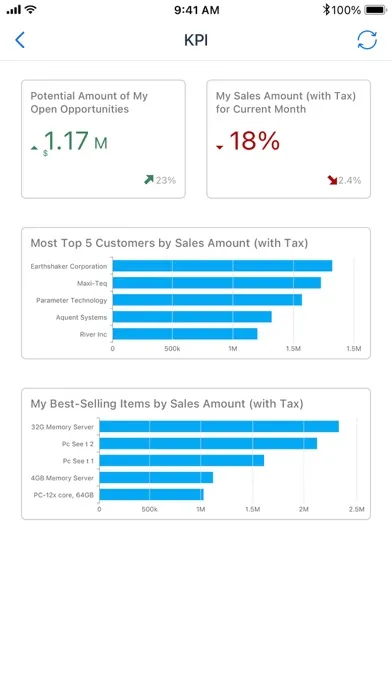Open My Best-Selling Items chart title
Image resolution: width=392 pixels, height=696 pixels.
click(167, 404)
